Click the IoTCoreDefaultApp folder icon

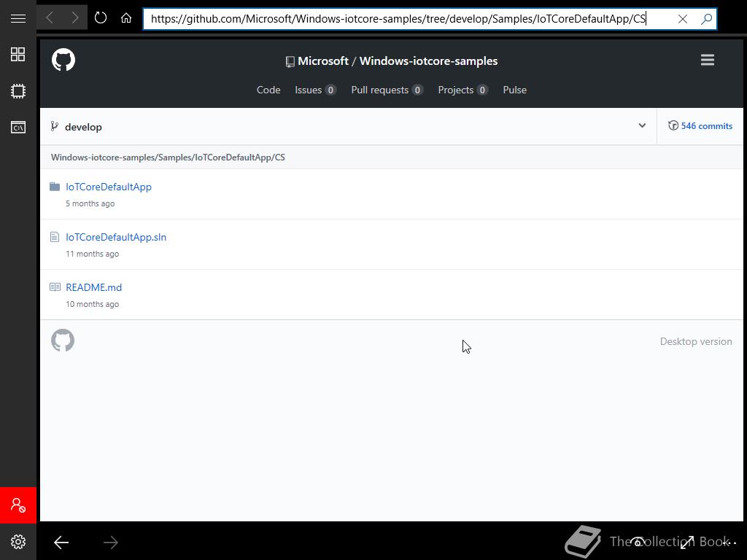[55, 187]
